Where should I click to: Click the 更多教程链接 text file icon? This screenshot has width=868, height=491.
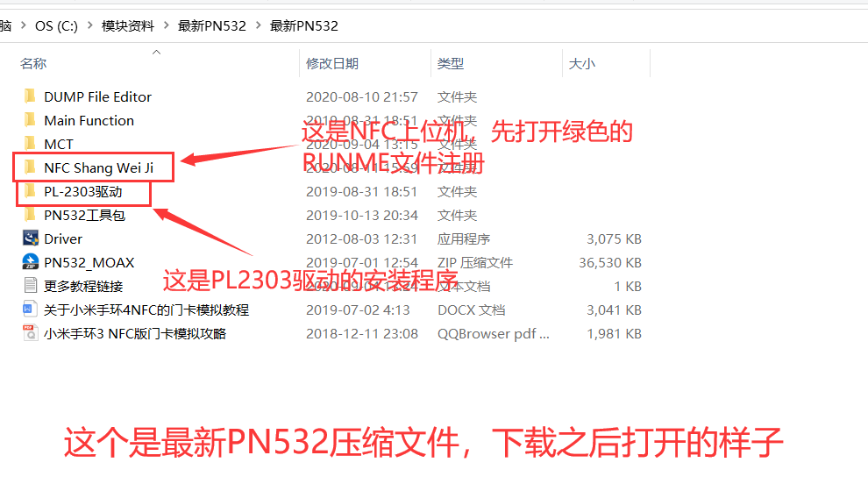click(31, 286)
